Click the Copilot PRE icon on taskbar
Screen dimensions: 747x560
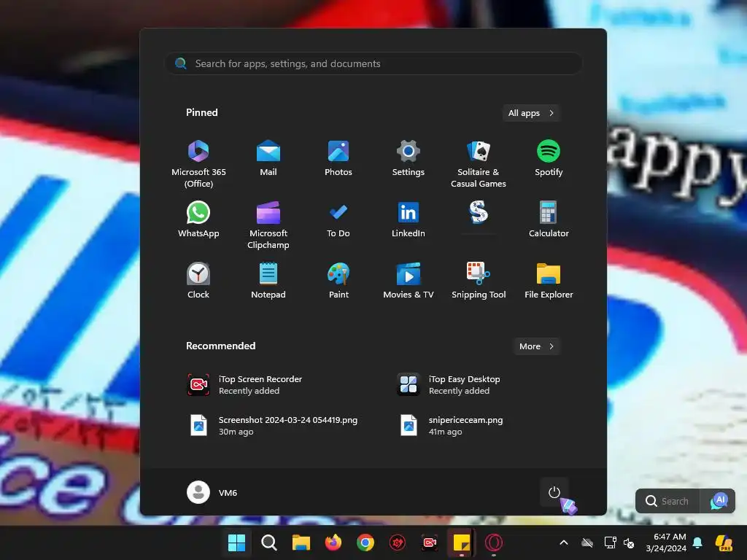pos(724,542)
